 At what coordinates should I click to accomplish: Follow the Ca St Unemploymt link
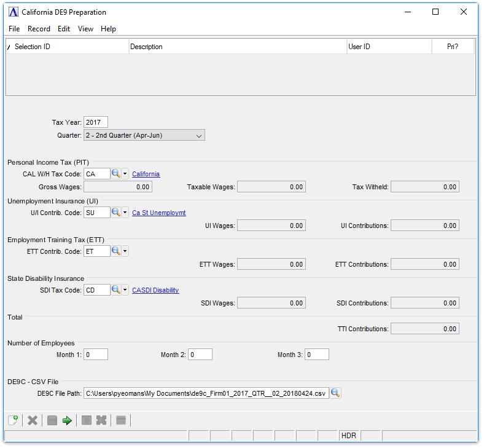click(160, 214)
